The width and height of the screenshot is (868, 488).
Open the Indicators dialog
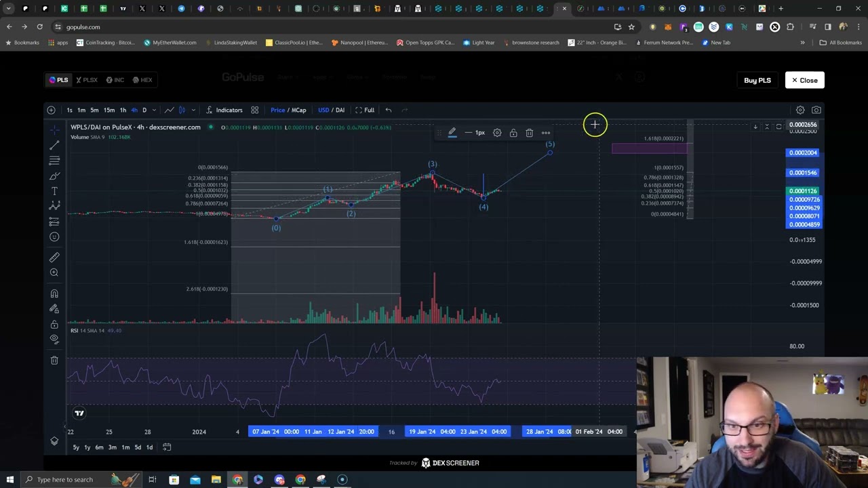[x=224, y=110]
